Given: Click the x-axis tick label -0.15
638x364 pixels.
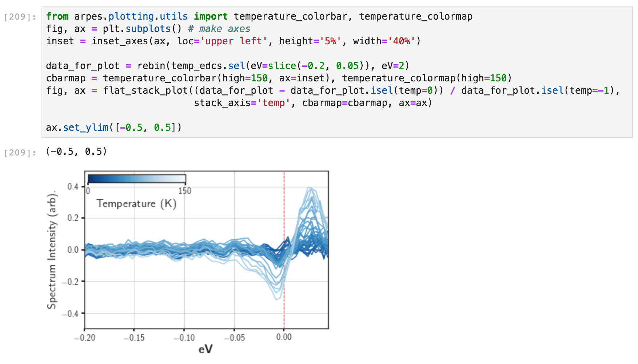Looking at the screenshot, I should tap(134, 338).
